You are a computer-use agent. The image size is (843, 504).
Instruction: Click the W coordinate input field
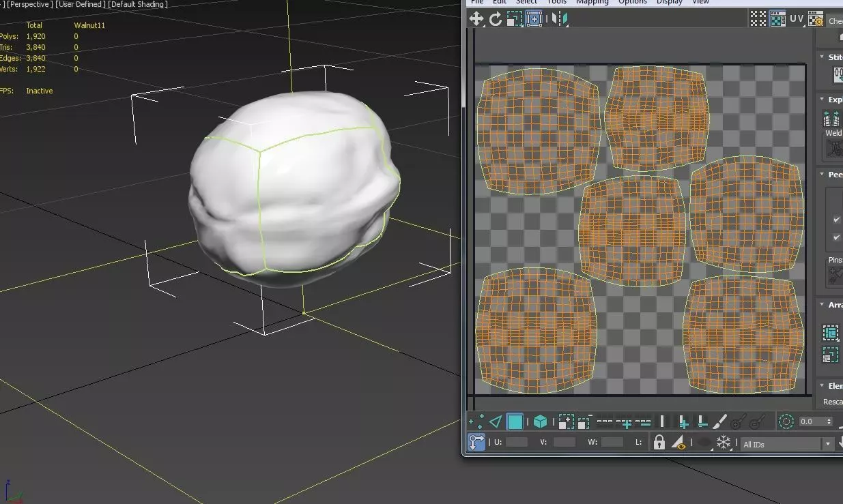click(x=612, y=442)
